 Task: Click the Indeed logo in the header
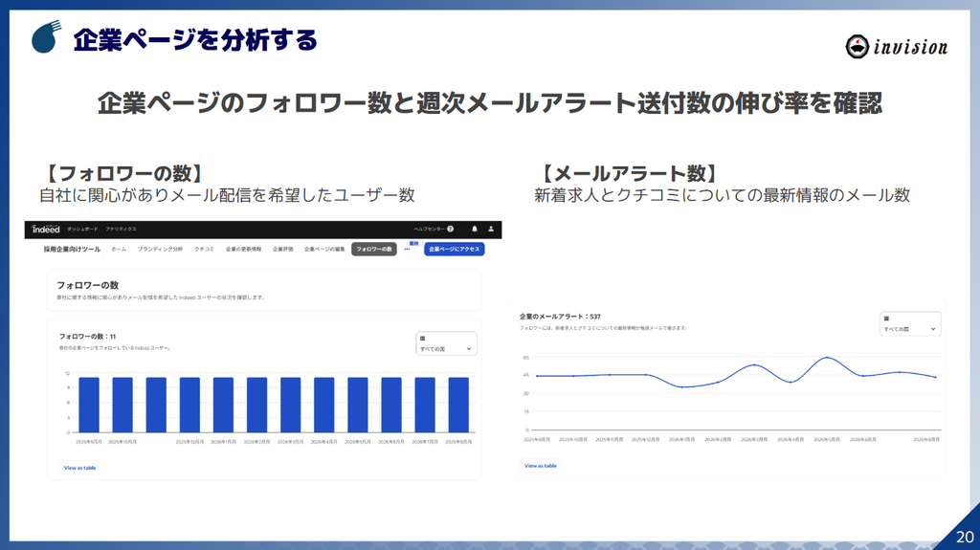pos(46,230)
